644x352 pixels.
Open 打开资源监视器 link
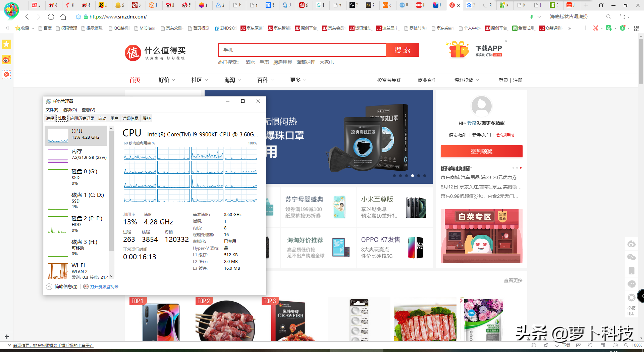click(x=104, y=287)
